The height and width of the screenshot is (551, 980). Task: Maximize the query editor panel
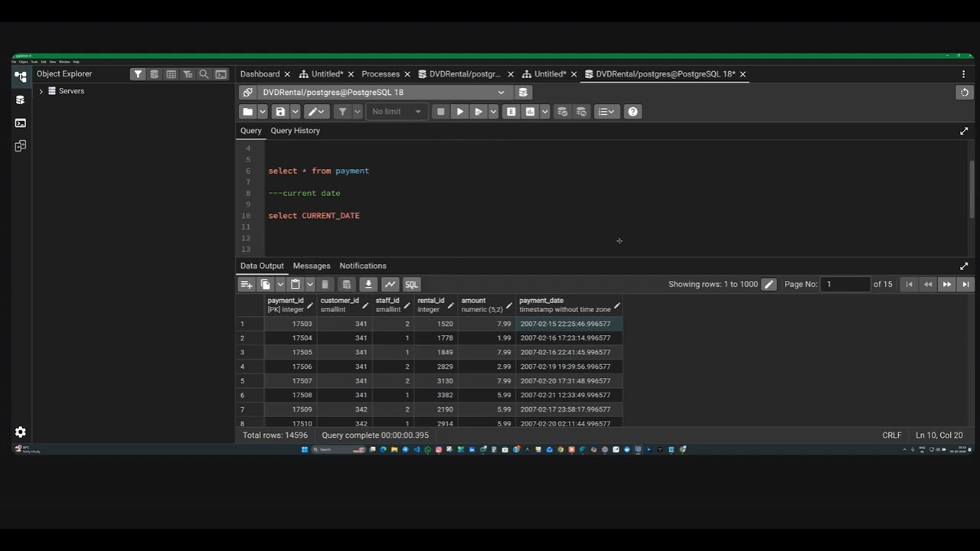coord(964,131)
